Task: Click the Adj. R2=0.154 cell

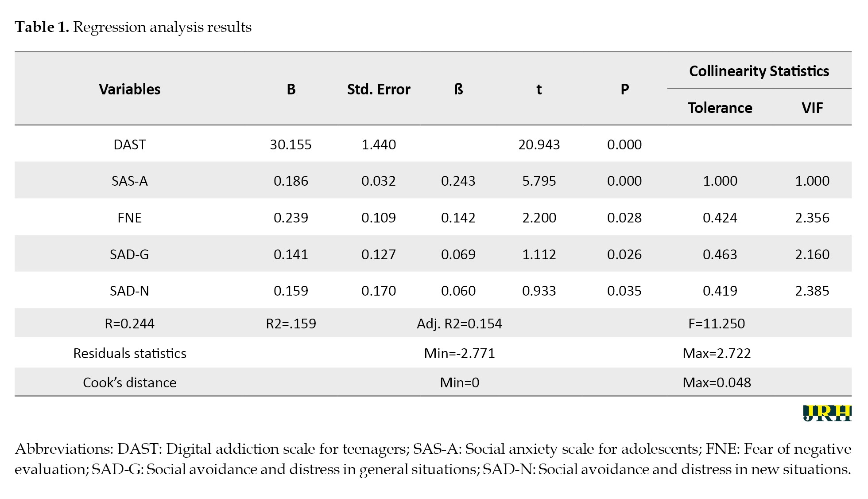Action: (x=459, y=324)
